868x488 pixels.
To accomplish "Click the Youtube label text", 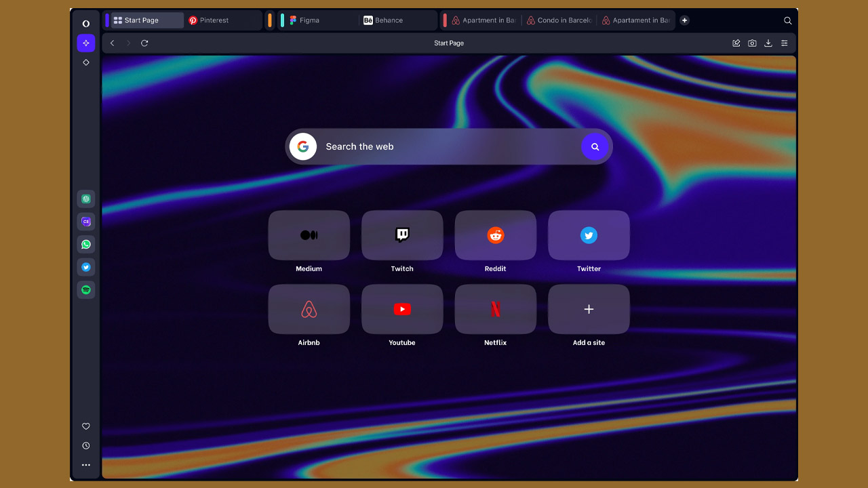I will click(402, 343).
